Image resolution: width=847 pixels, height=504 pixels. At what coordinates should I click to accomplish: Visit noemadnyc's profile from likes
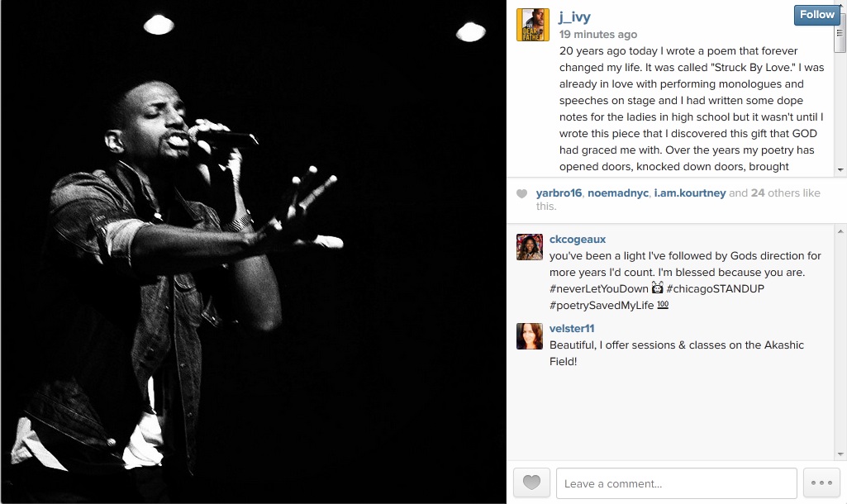[618, 193]
